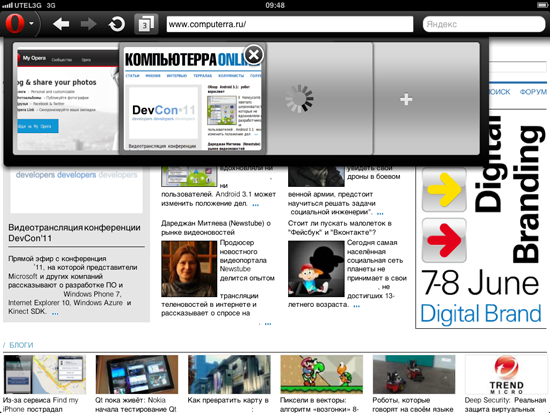The image size is (550, 413).
Task: Toggle the tabs overview button showing 3
Action: click(x=146, y=24)
